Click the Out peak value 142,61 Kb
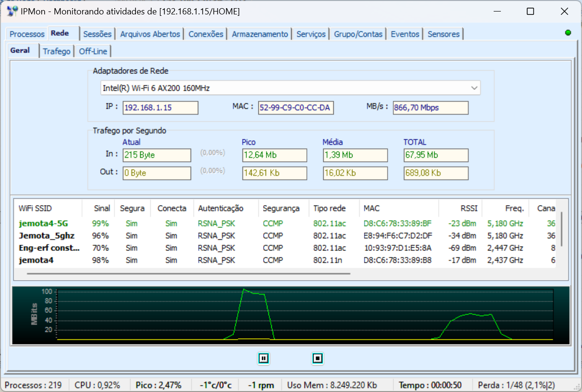The image size is (582, 392). point(275,173)
